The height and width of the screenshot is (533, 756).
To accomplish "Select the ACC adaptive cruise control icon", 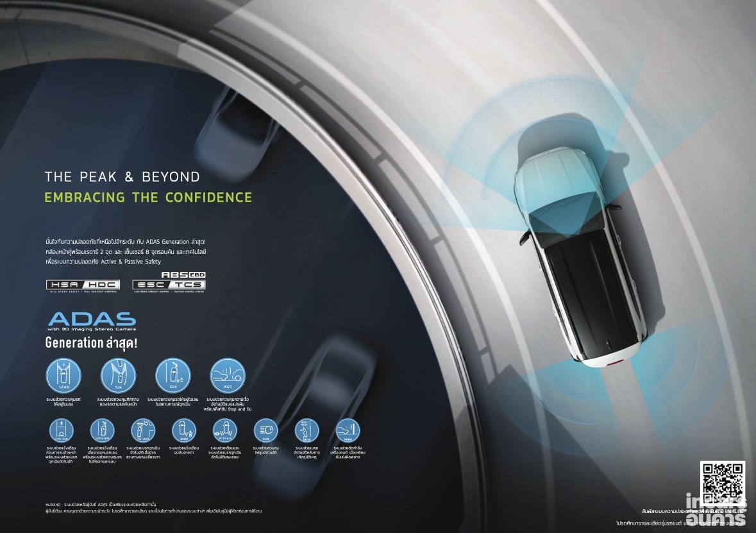I will click(x=227, y=375).
